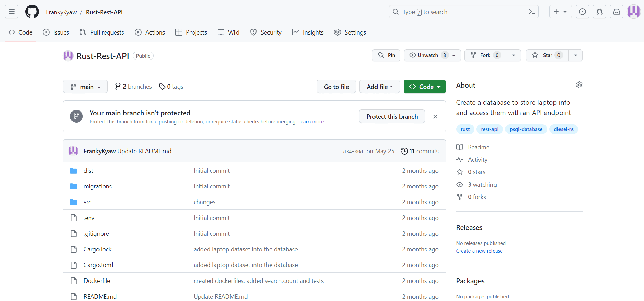Open the src folder
Image resolution: width=644 pixels, height=301 pixels.
pos(87,202)
